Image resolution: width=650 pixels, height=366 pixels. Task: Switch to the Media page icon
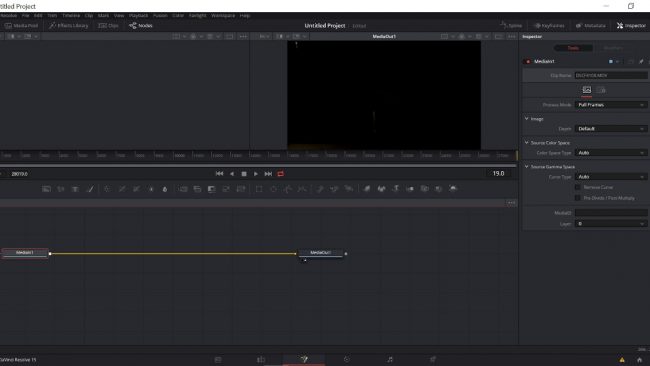pos(218,359)
